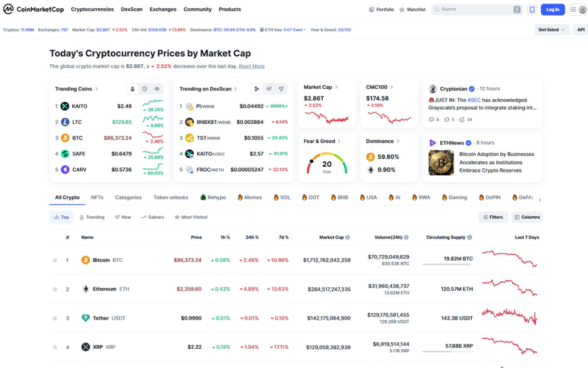
Task: Add Tether to watchlist star
Action: pyautogui.click(x=55, y=318)
